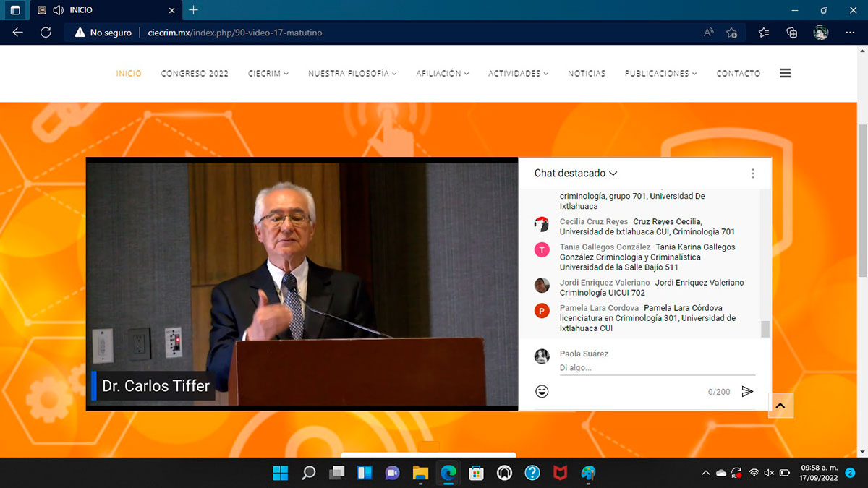Select author name Tania Gallegos González

(605, 247)
